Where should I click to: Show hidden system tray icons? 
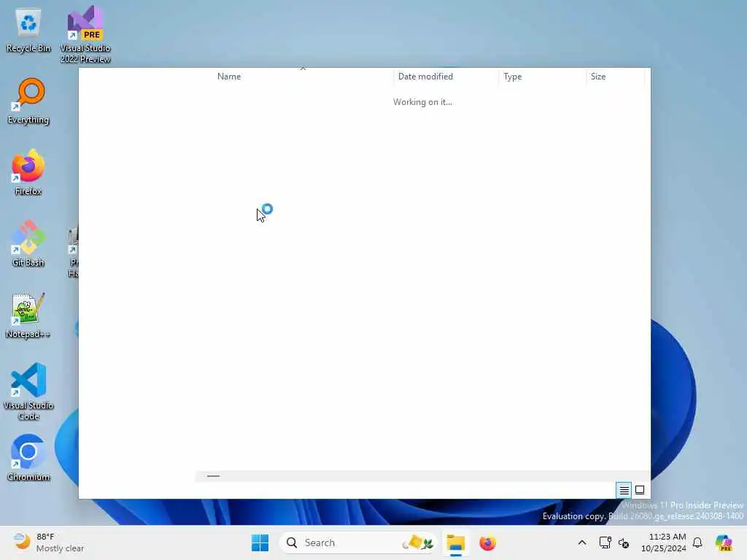coord(582,542)
